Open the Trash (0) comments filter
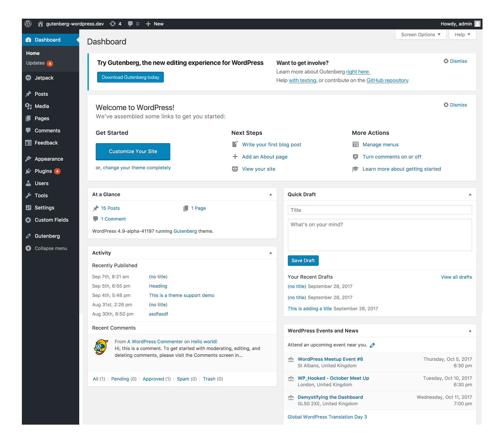 pos(213,379)
